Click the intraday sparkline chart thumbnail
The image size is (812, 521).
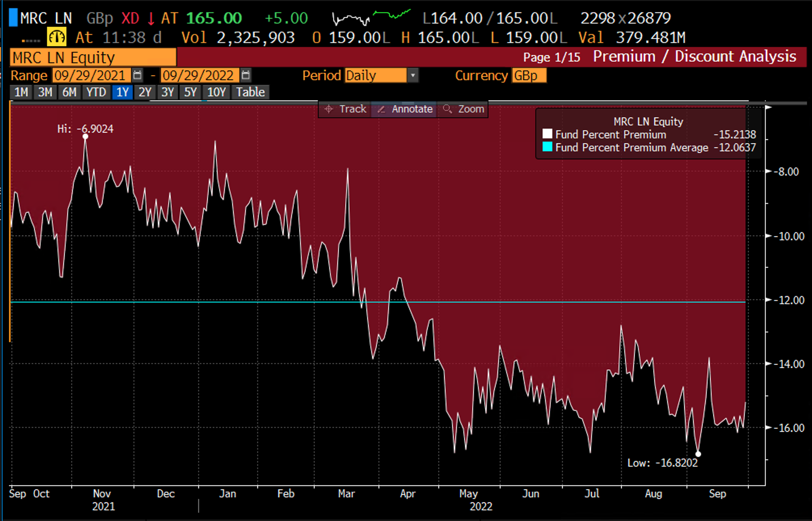point(371,18)
